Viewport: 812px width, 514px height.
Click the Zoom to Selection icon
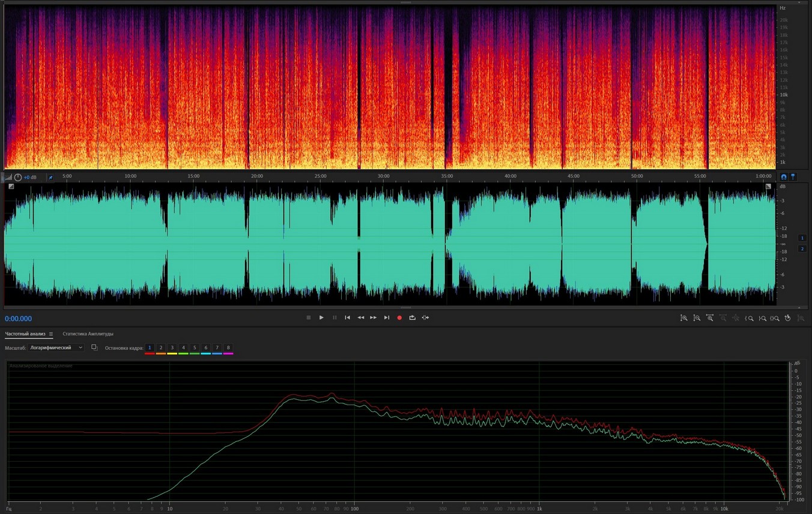(x=775, y=318)
